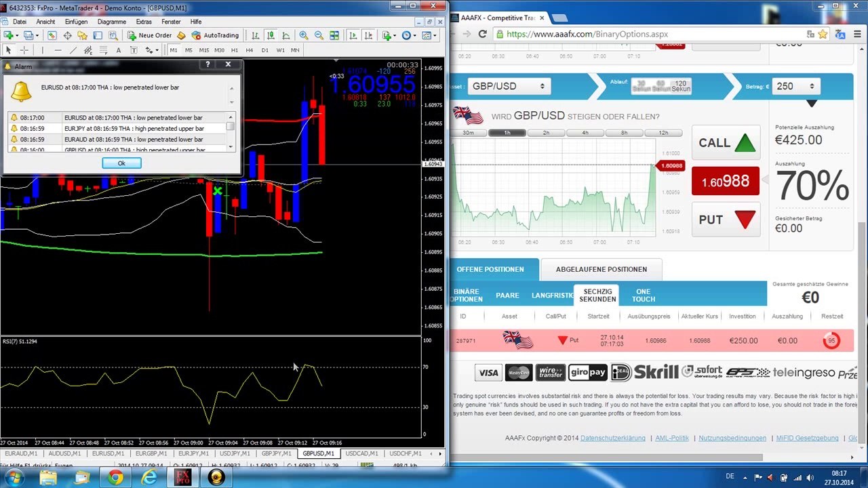Open the Market Watch panel icon

pyautogui.click(x=52, y=35)
